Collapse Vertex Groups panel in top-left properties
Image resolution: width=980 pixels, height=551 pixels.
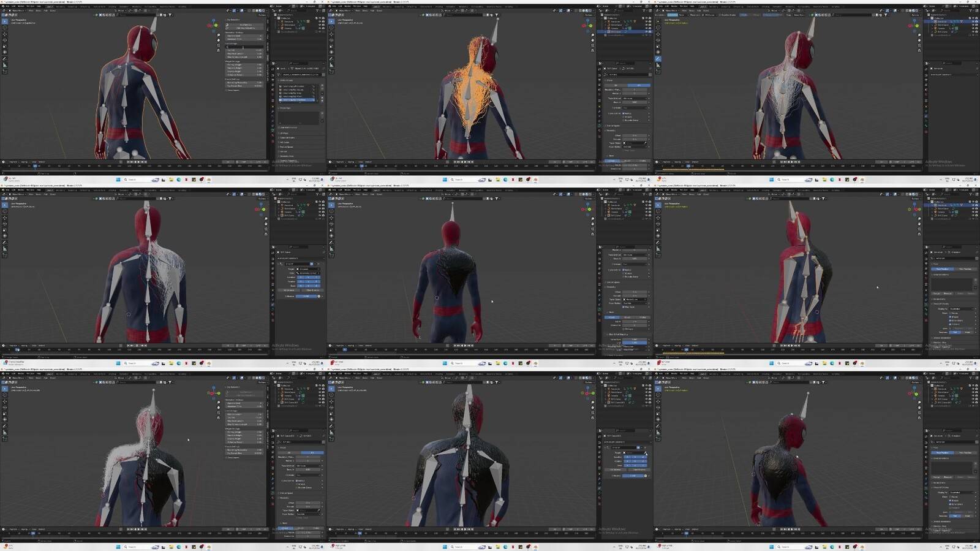[x=286, y=80]
